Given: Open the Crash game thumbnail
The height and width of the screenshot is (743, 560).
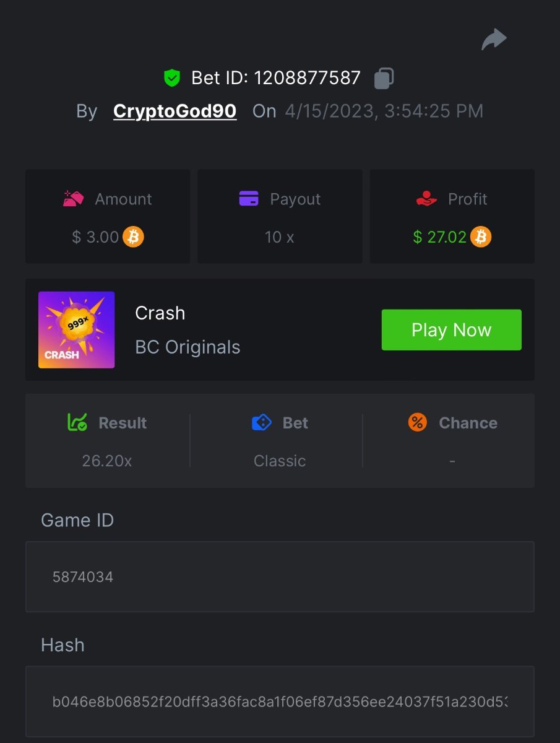Looking at the screenshot, I should tap(76, 330).
